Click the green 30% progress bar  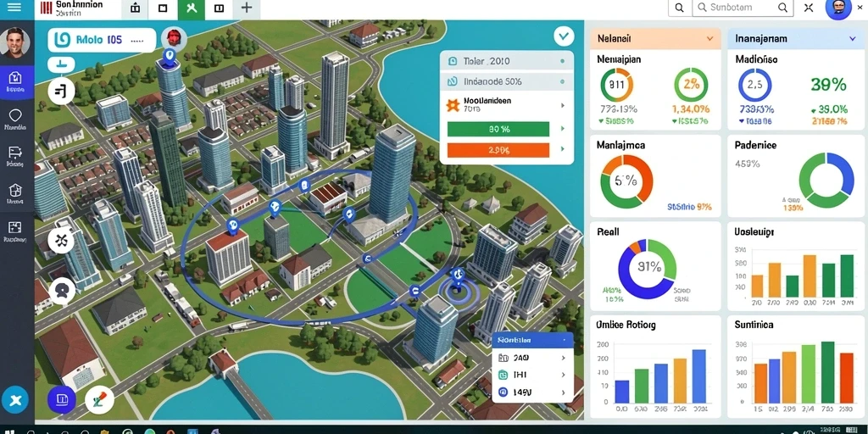pos(498,129)
